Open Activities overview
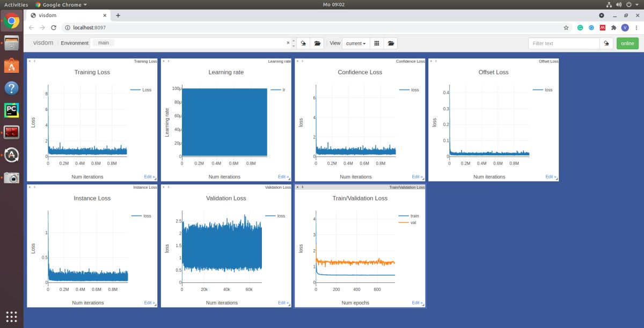Image resolution: width=644 pixels, height=328 pixels. coord(16,4)
